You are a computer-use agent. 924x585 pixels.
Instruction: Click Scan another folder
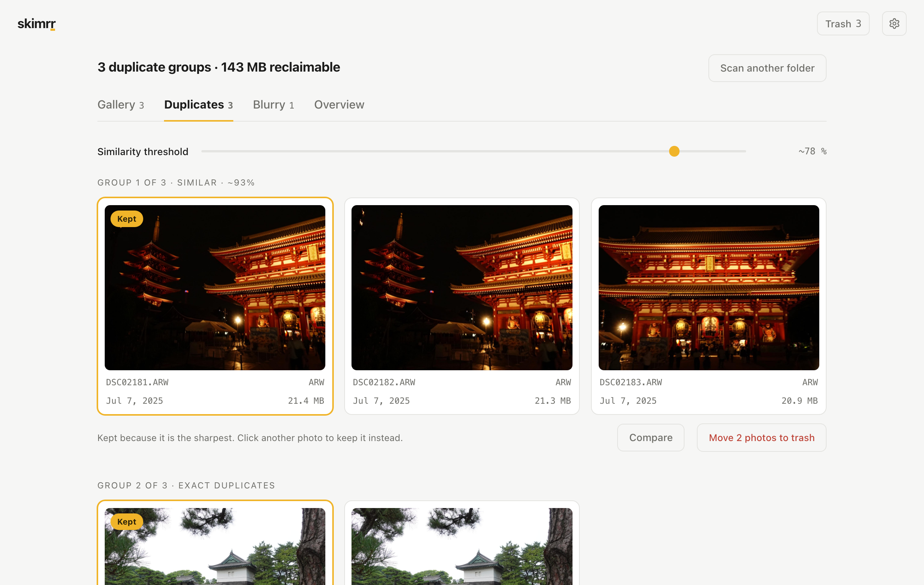[767, 68]
